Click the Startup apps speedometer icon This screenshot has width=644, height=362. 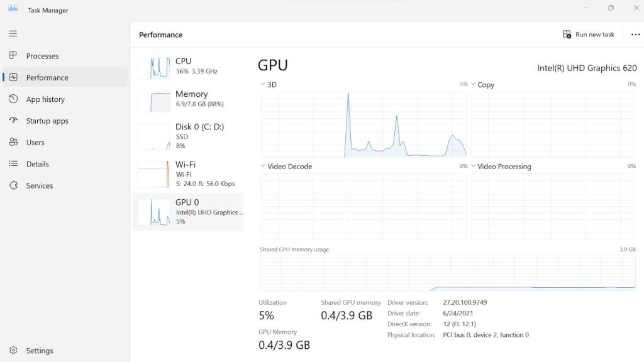tap(13, 120)
